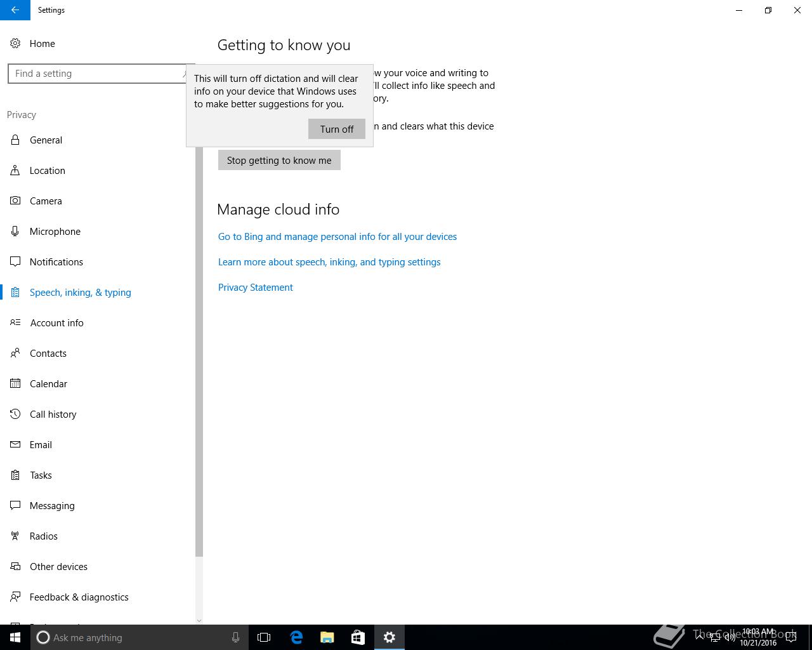Click the Call history clock icon

tap(15, 414)
